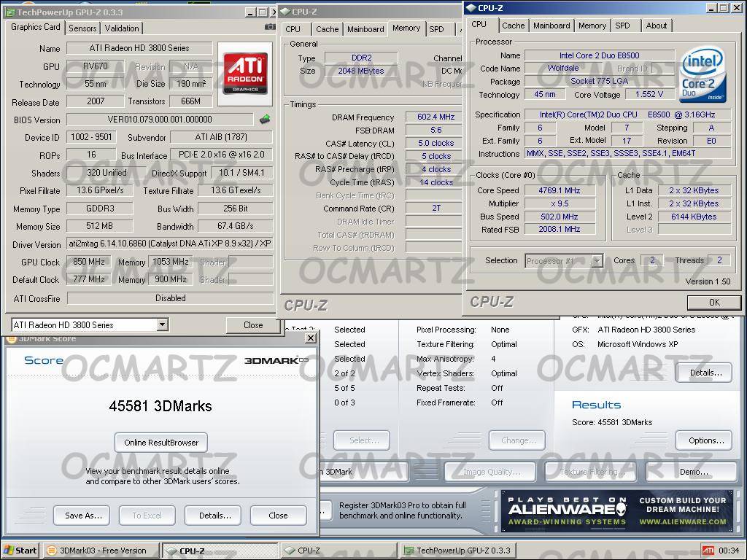Click the Instructions MMX, SSE field
Image resolution: width=747 pixels, height=560 pixels.
point(627,153)
